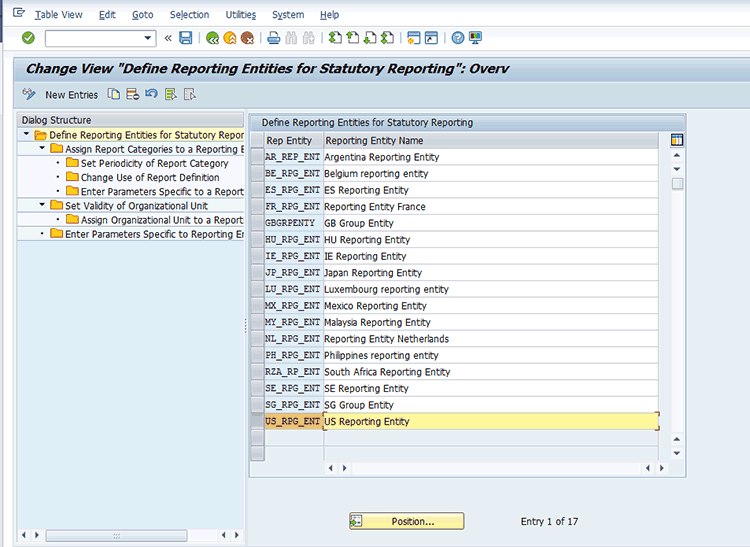This screenshot has width=750, height=547.
Task: Click the green Back arrow icon
Action: (213, 38)
